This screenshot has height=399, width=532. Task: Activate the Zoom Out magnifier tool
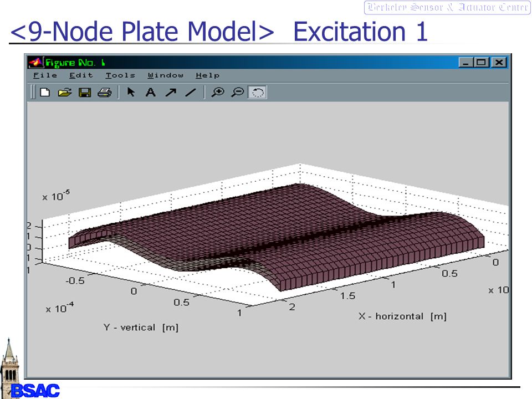click(x=238, y=93)
